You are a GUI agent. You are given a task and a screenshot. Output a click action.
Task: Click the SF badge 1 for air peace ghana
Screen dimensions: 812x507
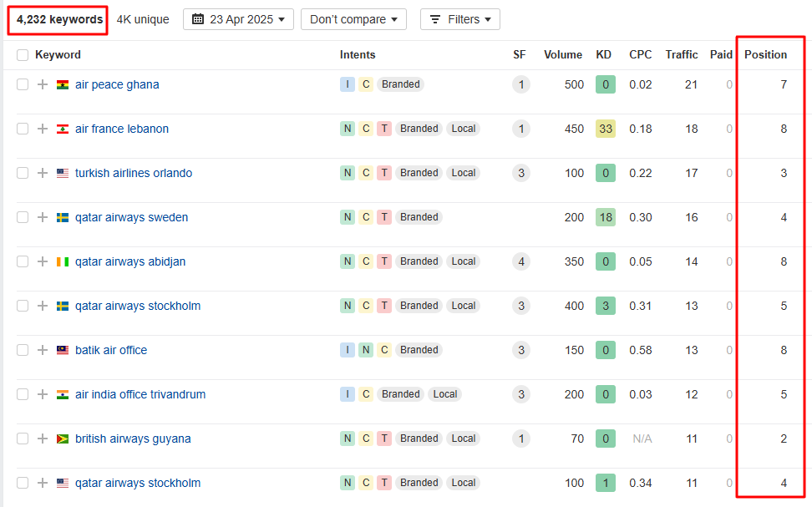pos(521,84)
